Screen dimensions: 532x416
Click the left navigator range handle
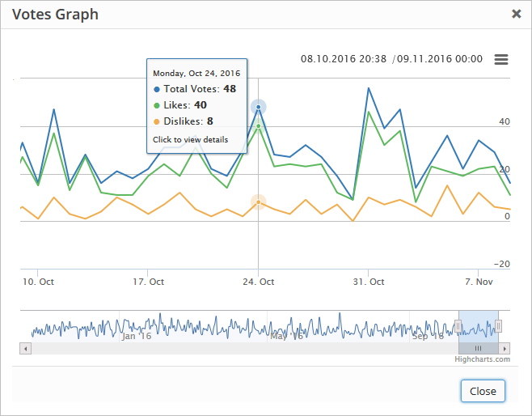[x=458, y=327]
